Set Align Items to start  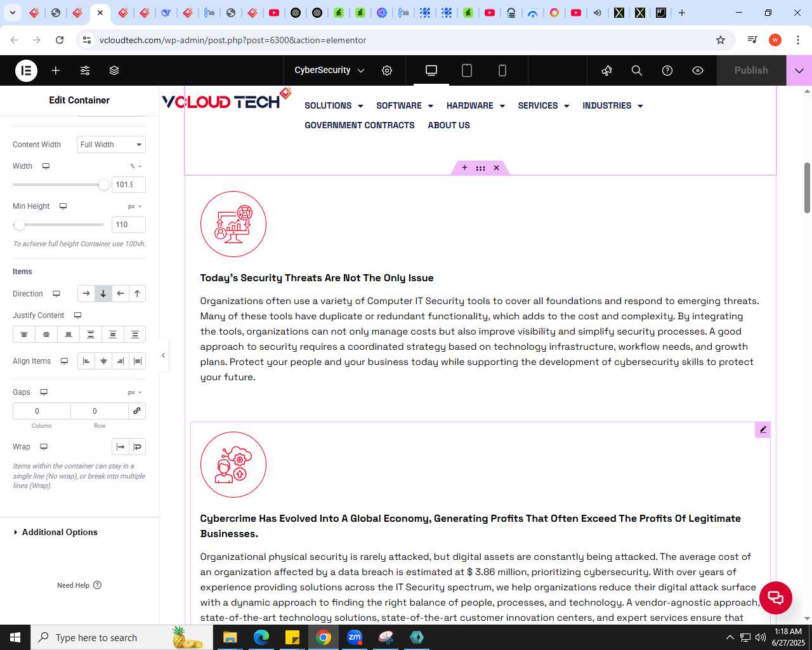[86, 361]
